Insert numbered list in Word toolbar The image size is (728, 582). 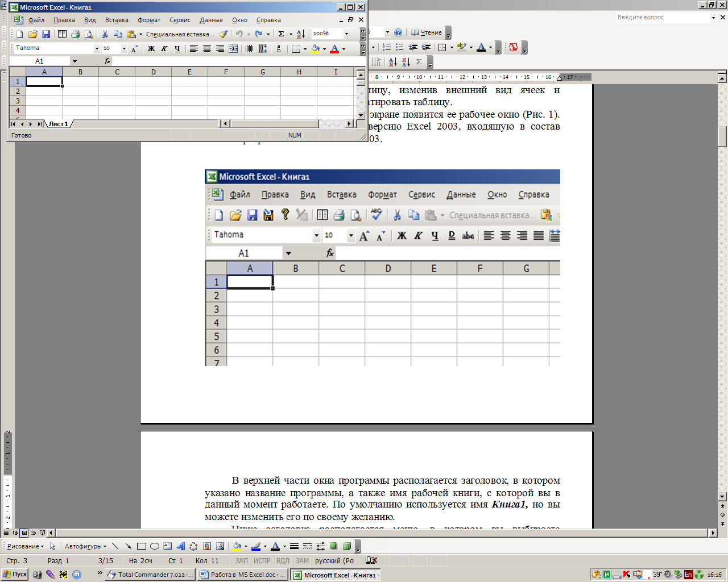[x=387, y=47]
